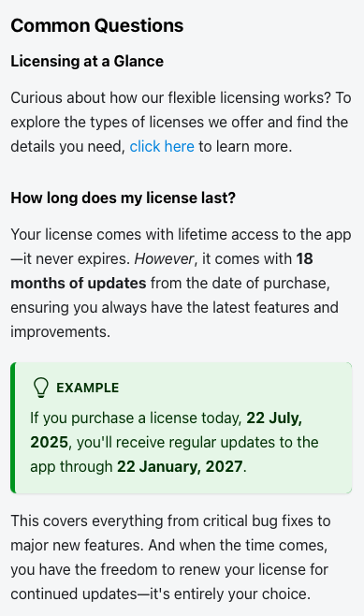364x616 pixels.
Task: Click the word "improvements." ending the paragraph
Action: (61, 332)
